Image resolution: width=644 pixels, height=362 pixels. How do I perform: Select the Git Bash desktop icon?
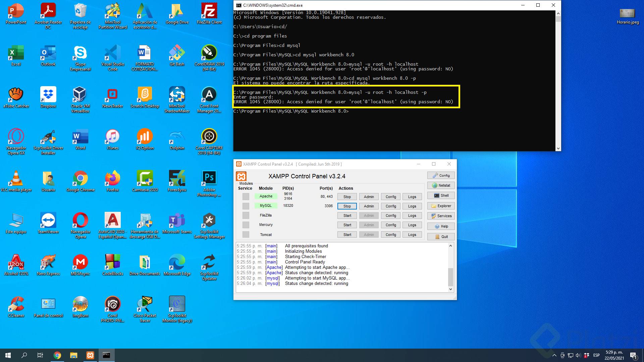(x=177, y=56)
